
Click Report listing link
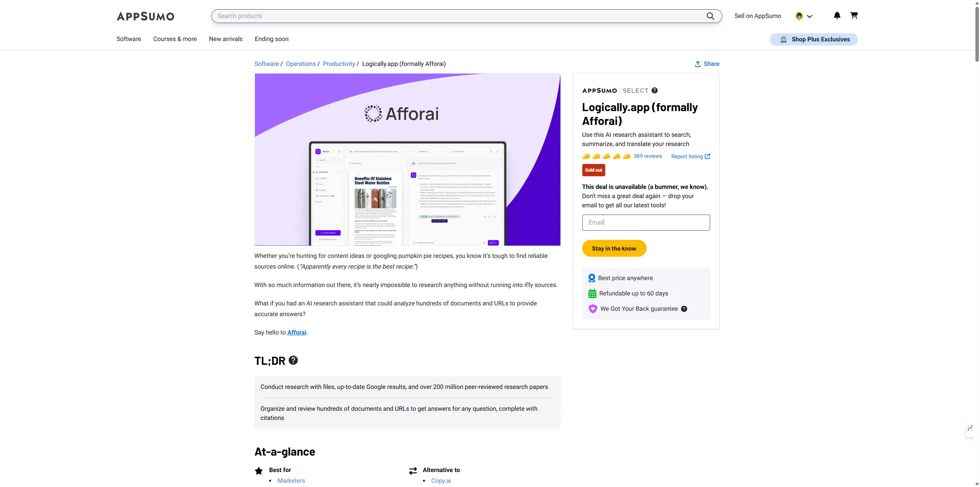(x=691, y=157)
